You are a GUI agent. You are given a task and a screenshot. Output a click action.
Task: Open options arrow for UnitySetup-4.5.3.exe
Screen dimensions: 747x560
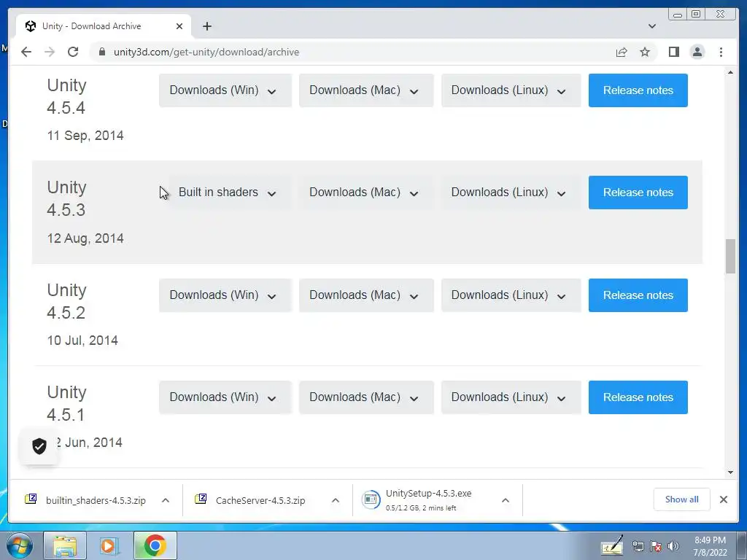(506, 500)
